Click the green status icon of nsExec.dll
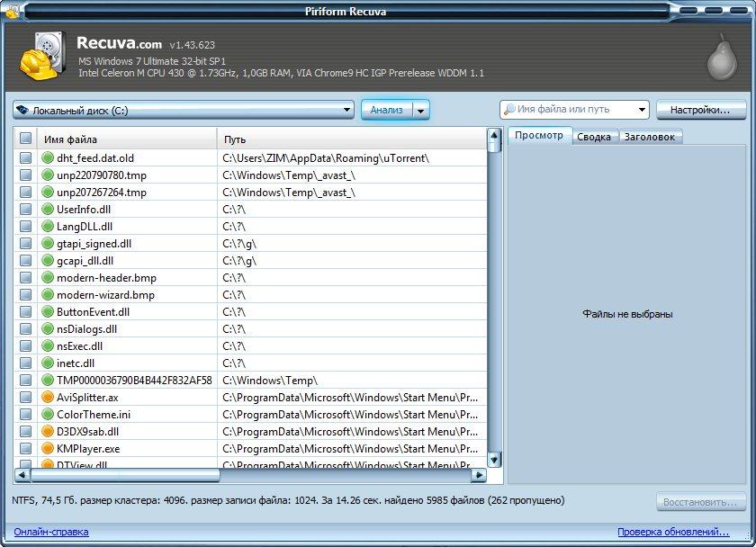 click(x=47, y=346)
